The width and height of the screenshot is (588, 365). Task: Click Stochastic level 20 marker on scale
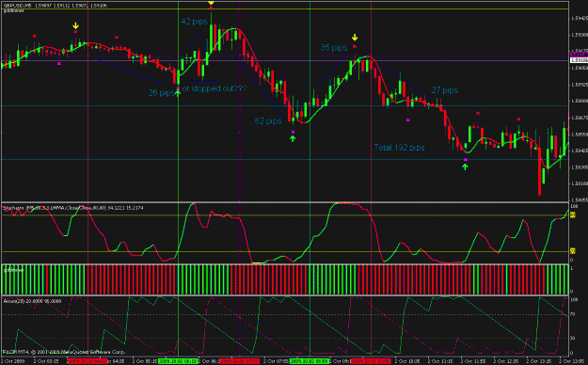click(573, 251)
